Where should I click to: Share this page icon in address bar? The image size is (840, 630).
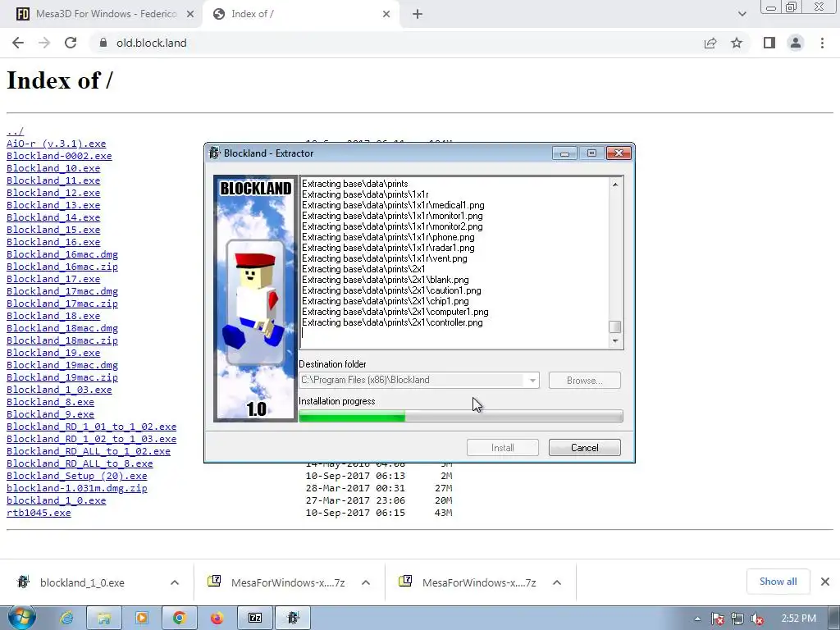click(710, 43)
